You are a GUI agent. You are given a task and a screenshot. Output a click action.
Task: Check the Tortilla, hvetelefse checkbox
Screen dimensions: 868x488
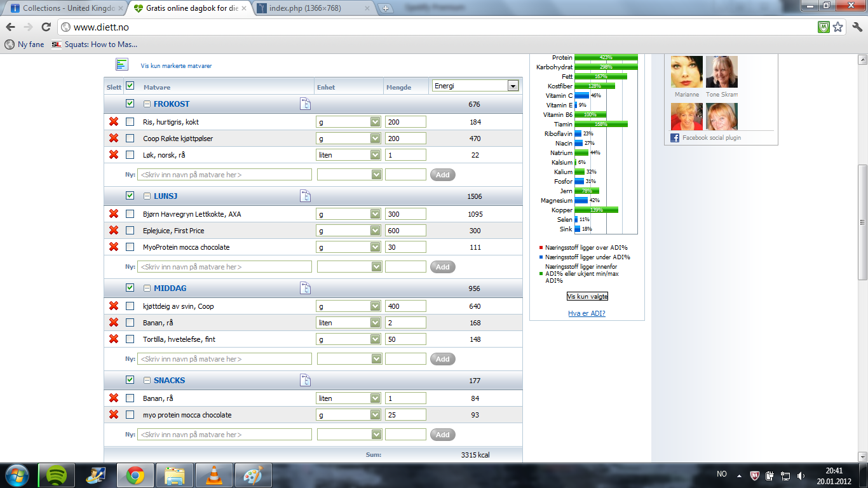(130, 339)
